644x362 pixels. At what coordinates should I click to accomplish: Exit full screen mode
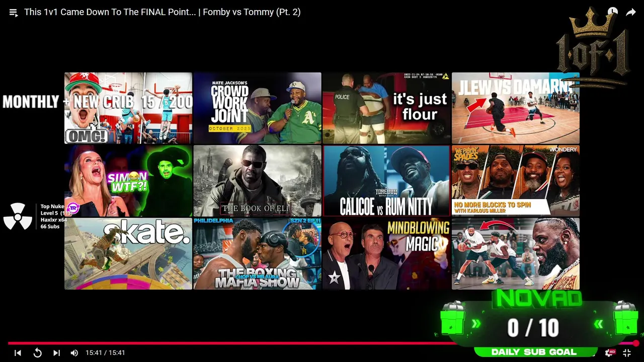[627, 353]
